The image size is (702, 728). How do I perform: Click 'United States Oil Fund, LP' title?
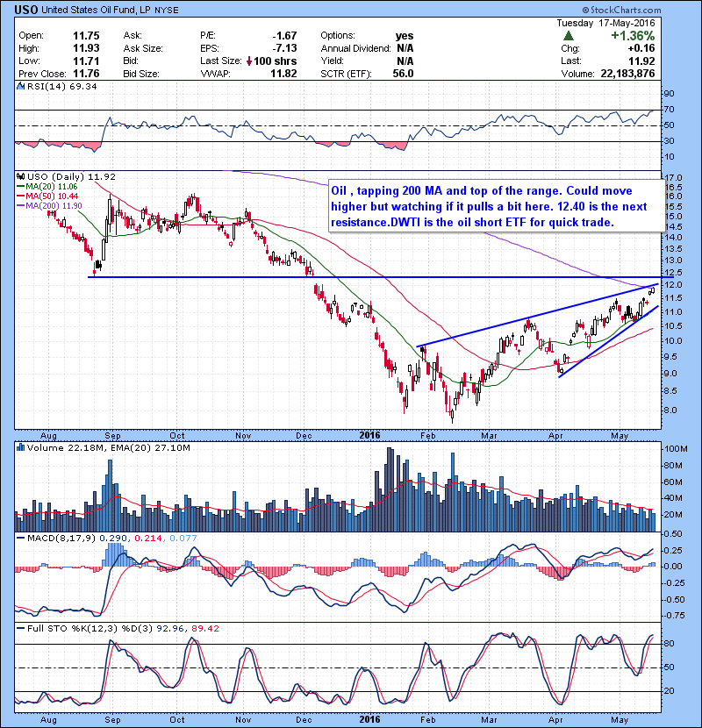coord(97,10)
